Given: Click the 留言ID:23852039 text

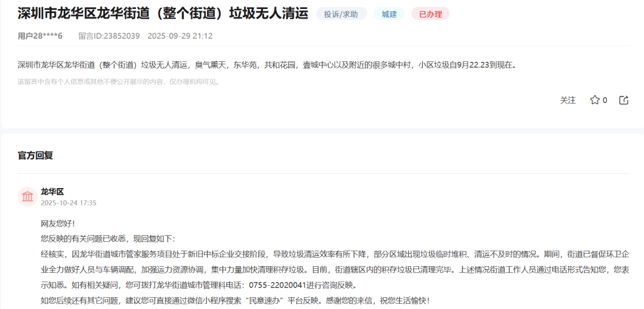Looking at the screenshot, I should pyautogui.click(x=109, y=36).
